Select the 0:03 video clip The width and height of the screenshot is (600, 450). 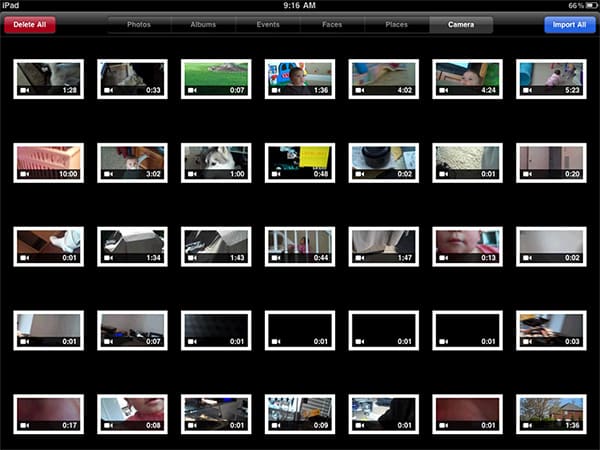click(x=551, y=331)
